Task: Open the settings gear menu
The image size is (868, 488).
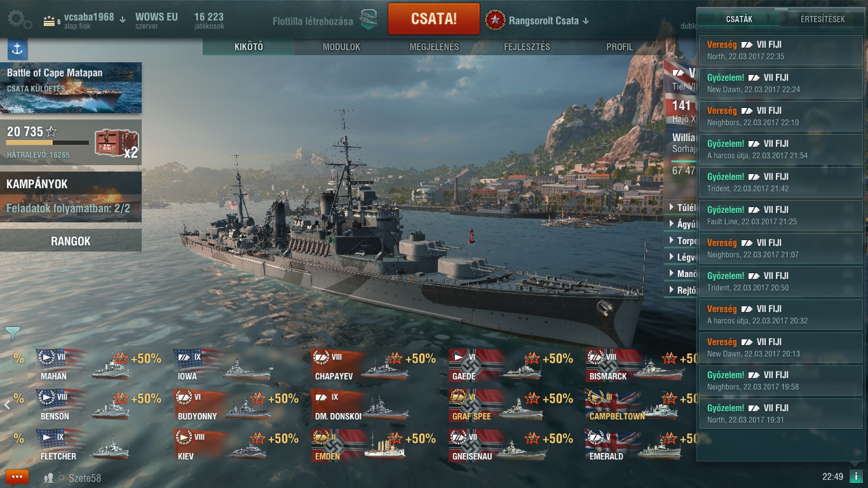Action: [20, 20]
